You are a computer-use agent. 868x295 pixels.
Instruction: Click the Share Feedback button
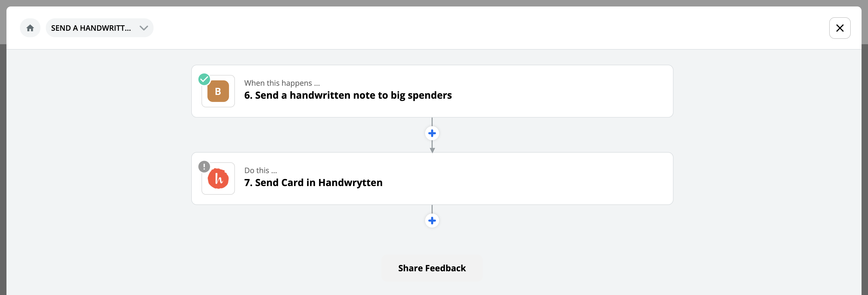432,268
